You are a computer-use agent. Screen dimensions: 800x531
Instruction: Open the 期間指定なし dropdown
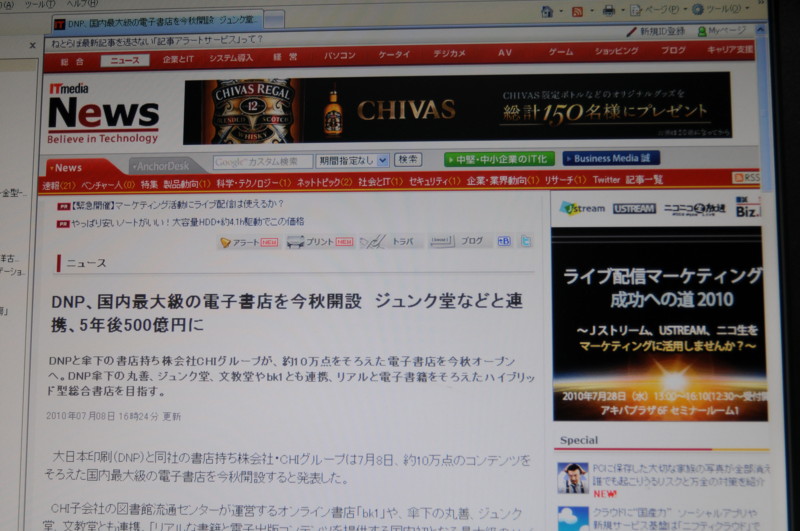point(352,161)
